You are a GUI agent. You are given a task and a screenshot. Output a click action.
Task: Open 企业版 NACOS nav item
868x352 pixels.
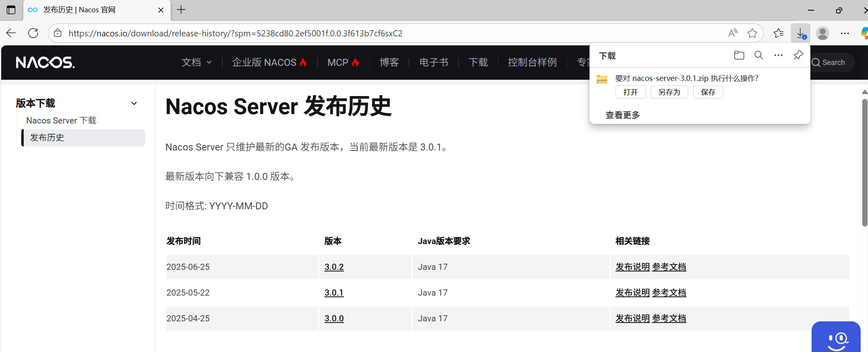tap(269, 62)
